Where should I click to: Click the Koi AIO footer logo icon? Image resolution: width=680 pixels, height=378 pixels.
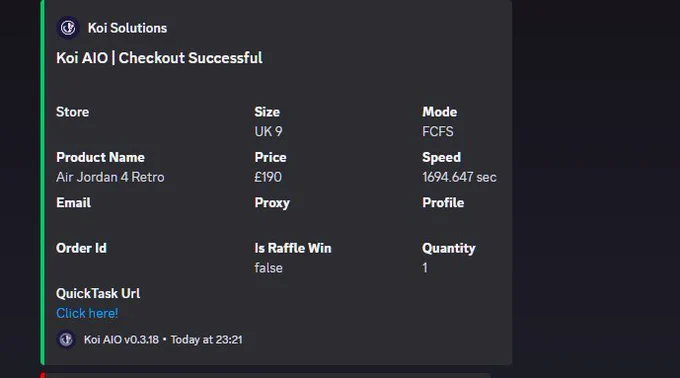pos(66,339)
